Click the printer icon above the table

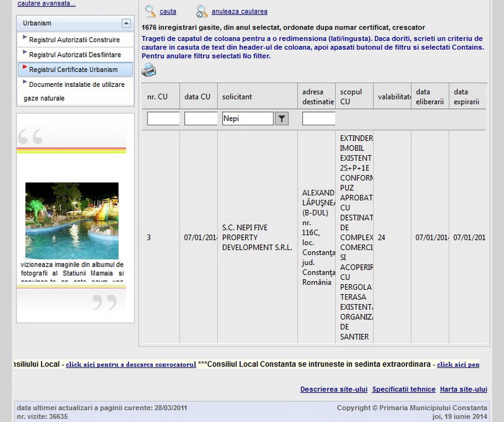[149, 70]
